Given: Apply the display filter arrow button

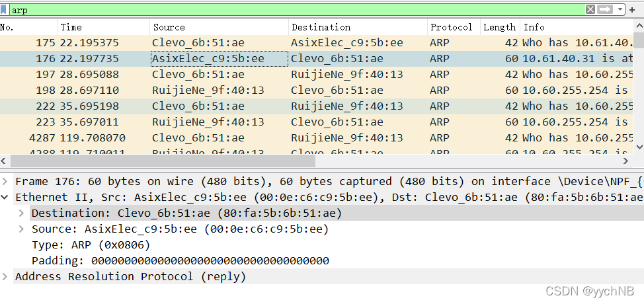Looking at the screenshot, I should coord(605,9).
